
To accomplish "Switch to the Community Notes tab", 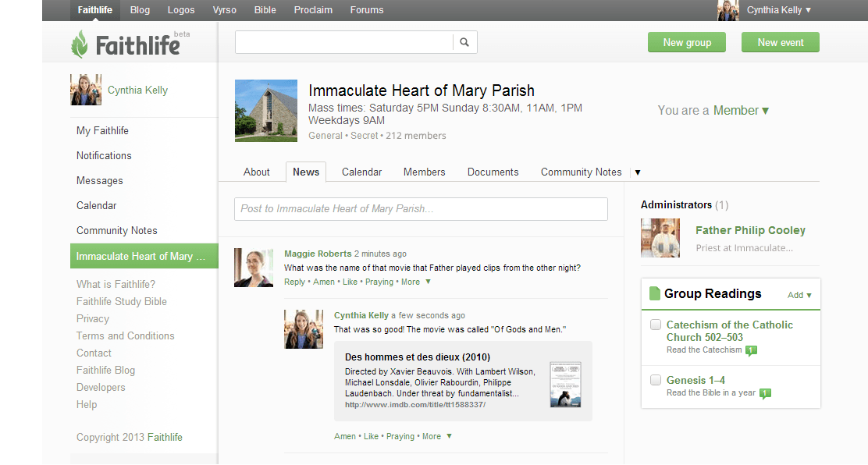I will tap(582, 172).
